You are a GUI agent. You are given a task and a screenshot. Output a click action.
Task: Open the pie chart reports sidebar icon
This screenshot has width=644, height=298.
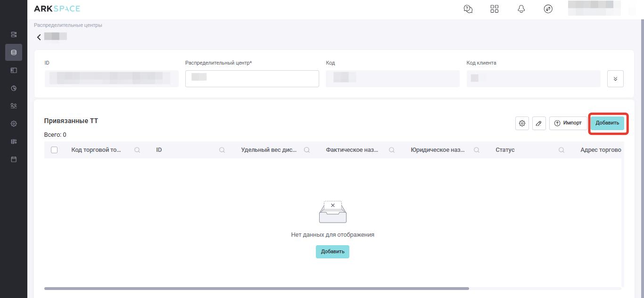pyautogui.click(x=14, y=88)
